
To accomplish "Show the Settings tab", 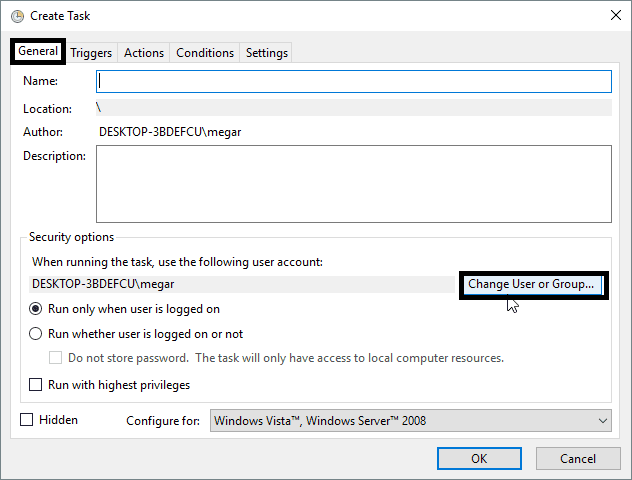I will (x=266, y=53).
